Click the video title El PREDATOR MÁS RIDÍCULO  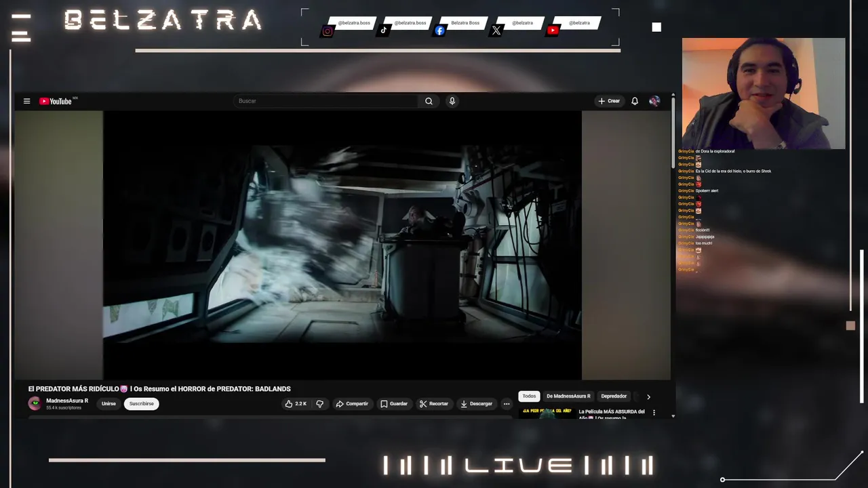click(159, 389)
